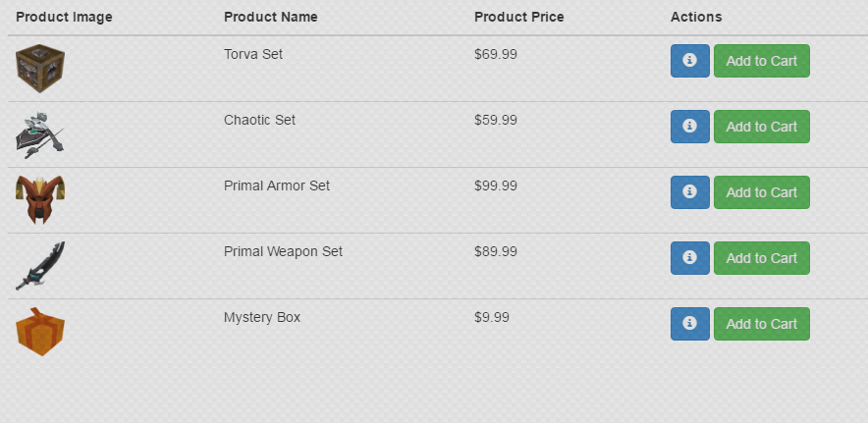Add Mystery Box to cart
The image size is (868, 423).
[x=761, y=324]
